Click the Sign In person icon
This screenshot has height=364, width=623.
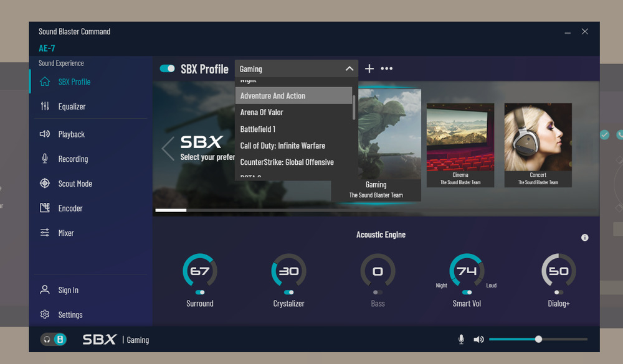pos(45,289)
